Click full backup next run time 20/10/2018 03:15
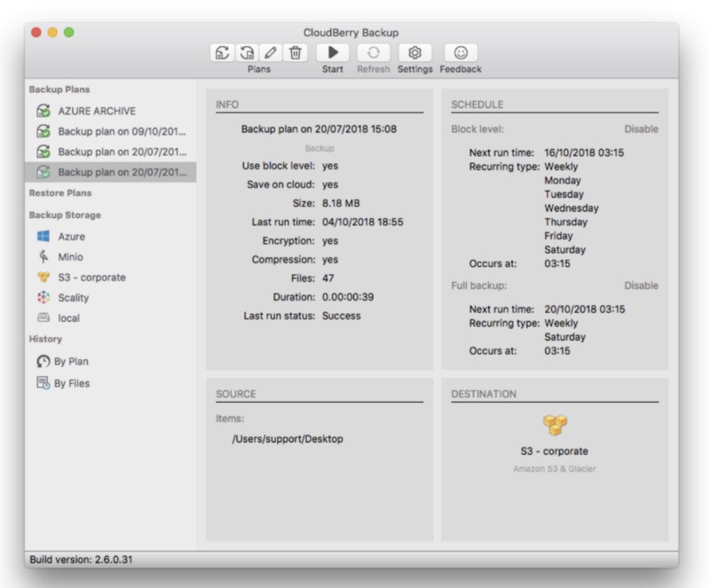This screenshot has width=710, height=588. 585,310
